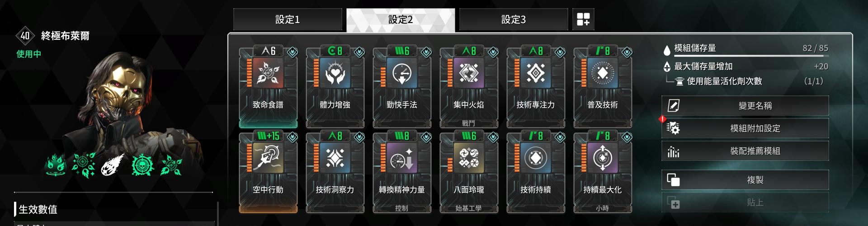Image resolution: width=868 pixels, height=226 pixels.
Task: Select the 勤快手法 module card icon
Action: pyautogui.click(x=401, y=73)
